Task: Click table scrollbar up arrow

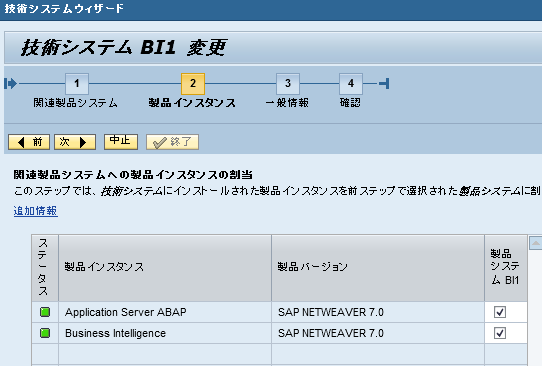Action: pyautogui.click(x=536, y=243)
